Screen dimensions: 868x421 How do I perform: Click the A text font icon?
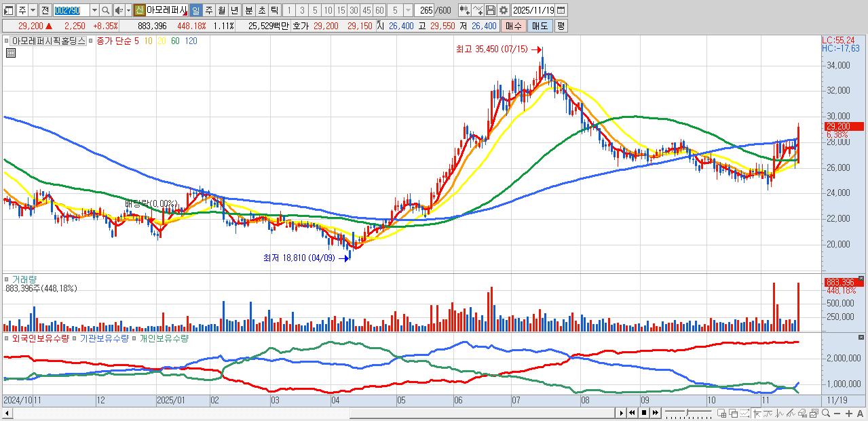[x=860, y=413]
